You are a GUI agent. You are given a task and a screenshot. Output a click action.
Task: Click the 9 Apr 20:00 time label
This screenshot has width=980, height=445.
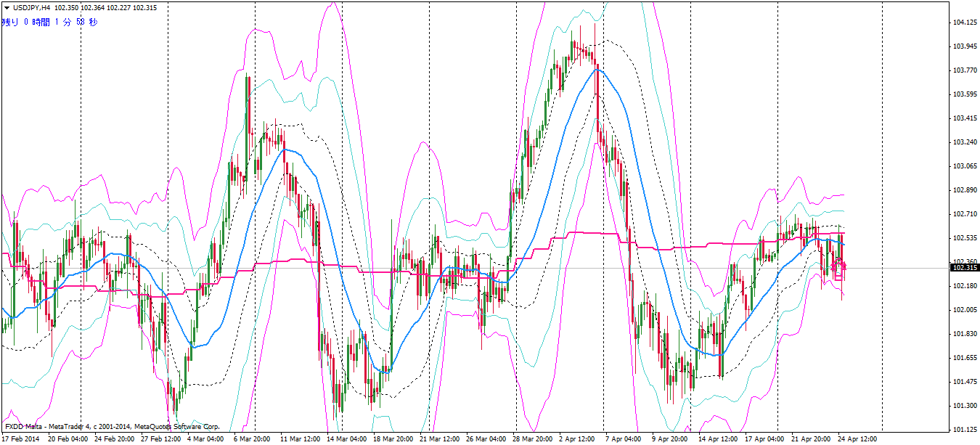point(671,439)
